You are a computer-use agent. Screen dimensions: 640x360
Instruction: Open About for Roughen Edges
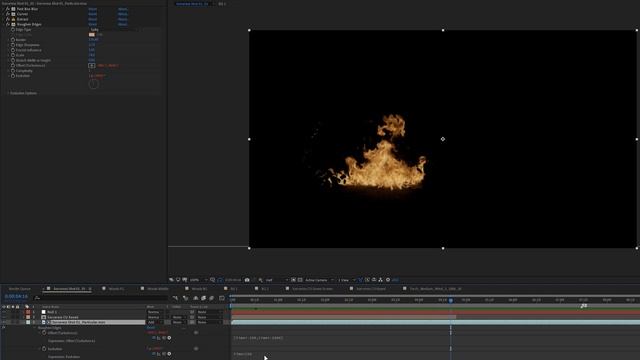tap(123, 24)
